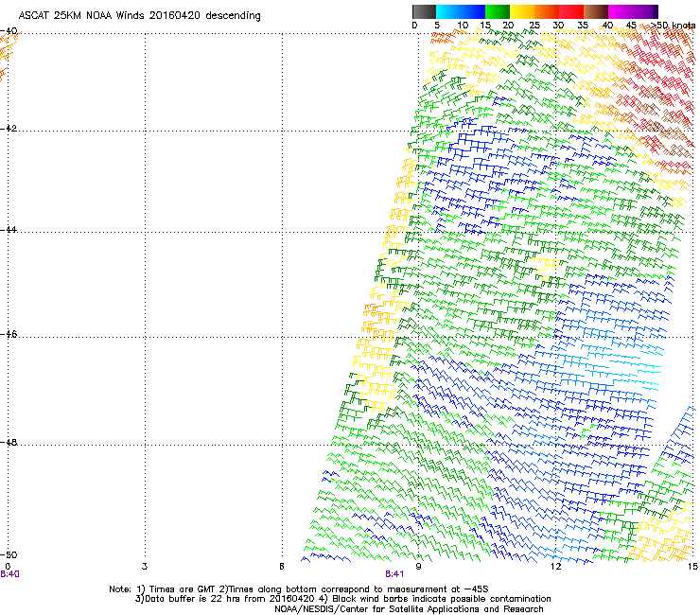This screenshot has width=700, height=615.
Task: Click longitude label 15 on bottom axis
Action: [692, 567]
